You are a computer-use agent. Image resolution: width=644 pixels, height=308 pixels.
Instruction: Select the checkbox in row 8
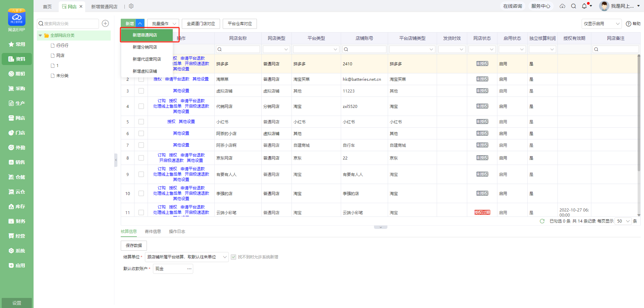click(141, 158)
